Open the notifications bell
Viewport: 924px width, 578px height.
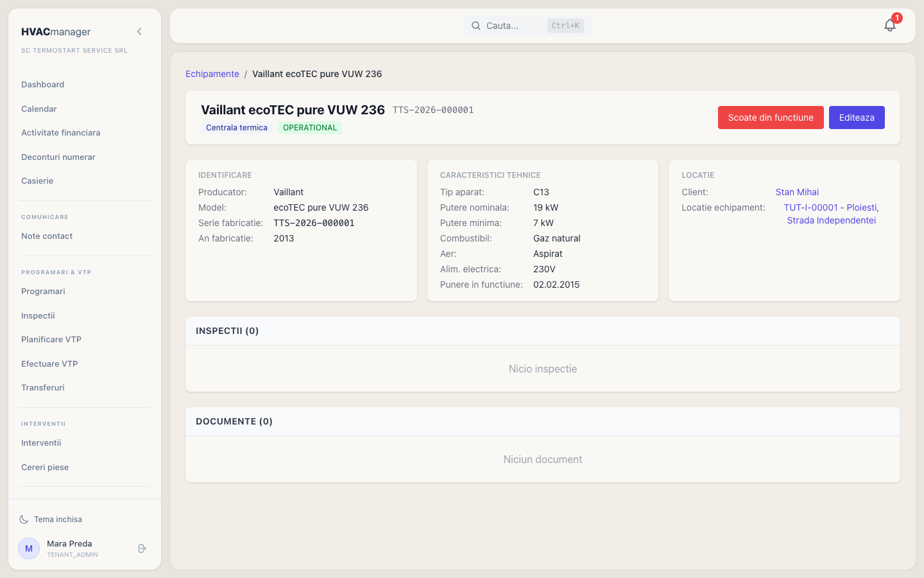[890, 25]
